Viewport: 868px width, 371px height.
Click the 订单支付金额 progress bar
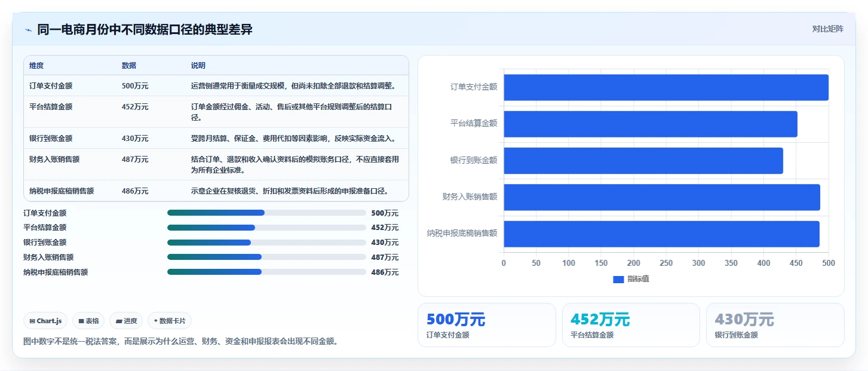pos(266,213)
